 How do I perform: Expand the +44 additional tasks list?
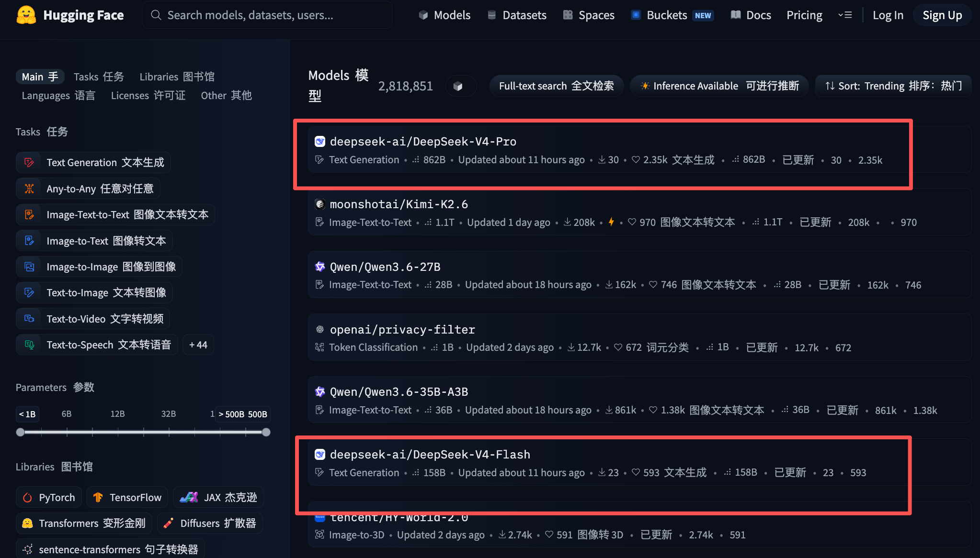click(197, 344)
